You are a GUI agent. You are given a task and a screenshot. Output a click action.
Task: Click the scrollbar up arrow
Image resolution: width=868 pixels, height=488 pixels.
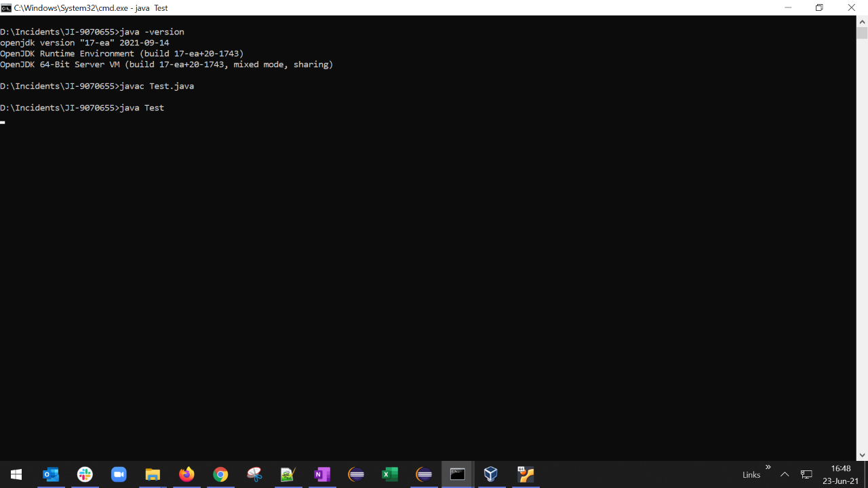coord(862,21)
